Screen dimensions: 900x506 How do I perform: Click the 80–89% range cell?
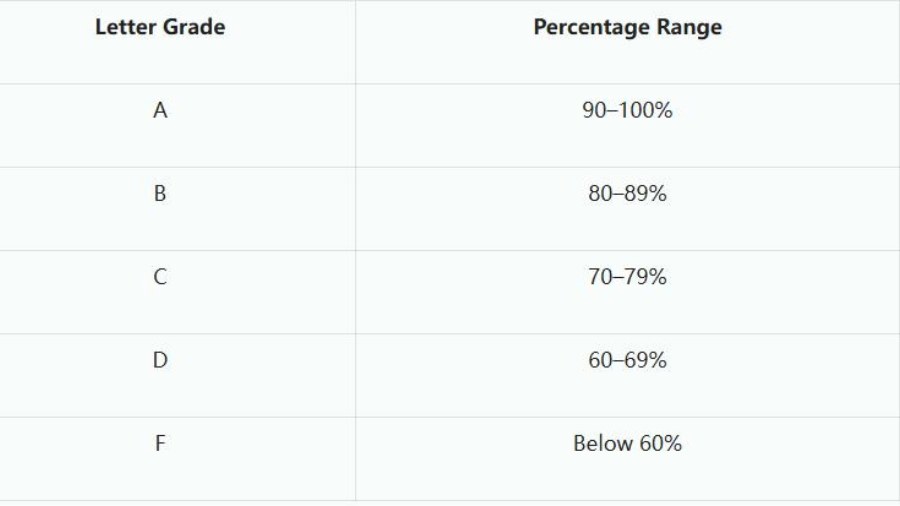coord(627,193)
